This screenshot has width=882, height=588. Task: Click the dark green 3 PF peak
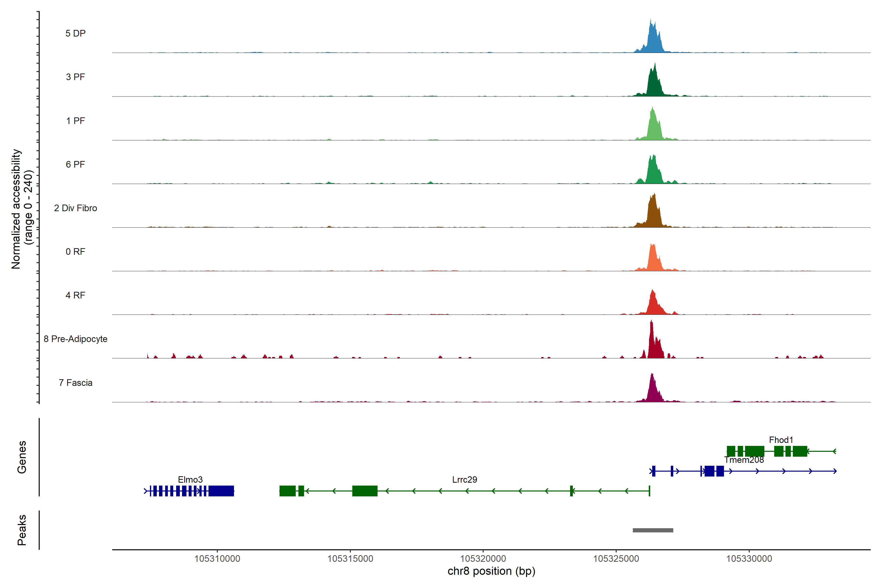coord(654,84)
